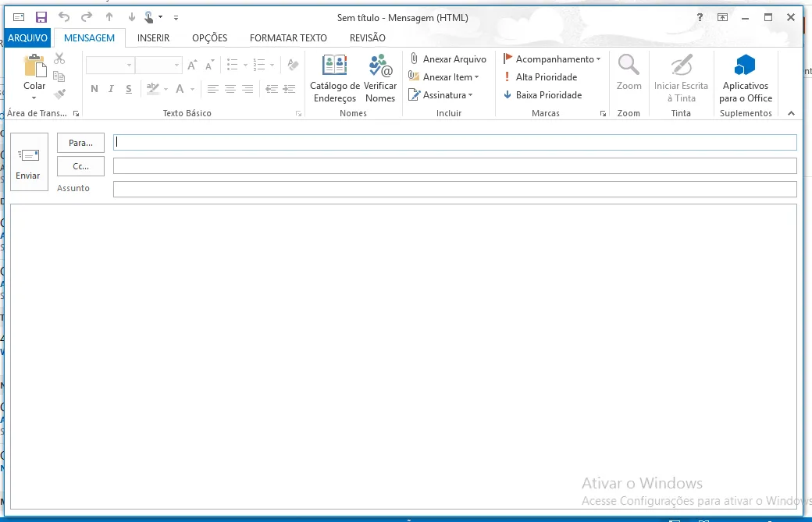Toggle italic (I) formatting
The width and height of the screenshot is (812, 522).
click(x=111, y=89)
